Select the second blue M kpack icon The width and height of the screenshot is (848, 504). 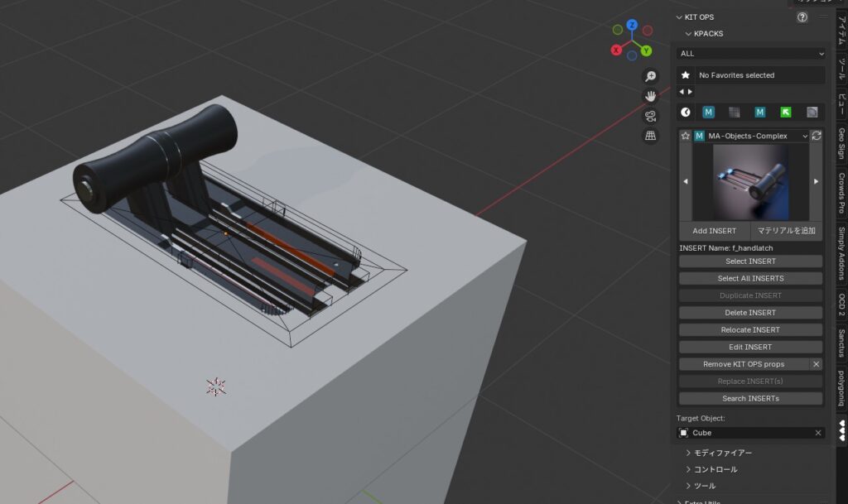point(760,112)
